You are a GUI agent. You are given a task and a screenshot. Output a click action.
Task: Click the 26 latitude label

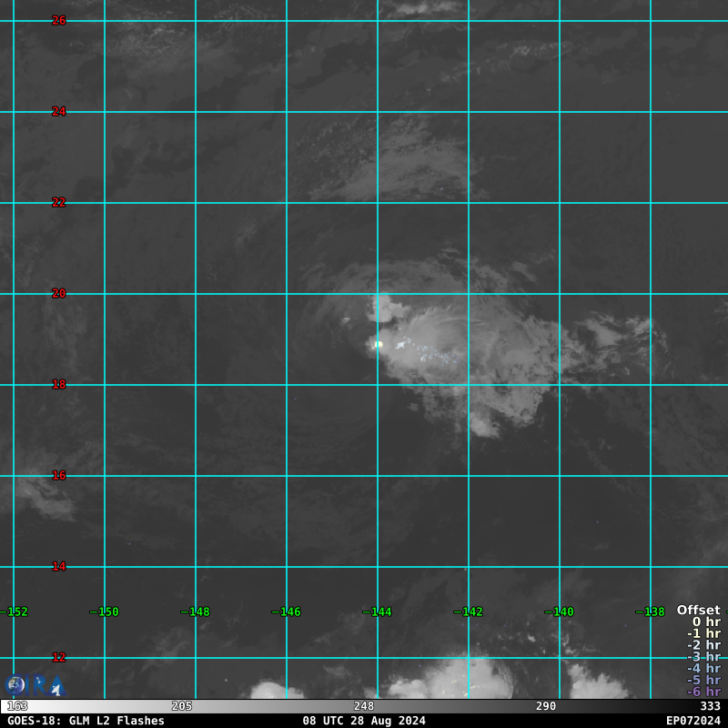pos(59,21)
